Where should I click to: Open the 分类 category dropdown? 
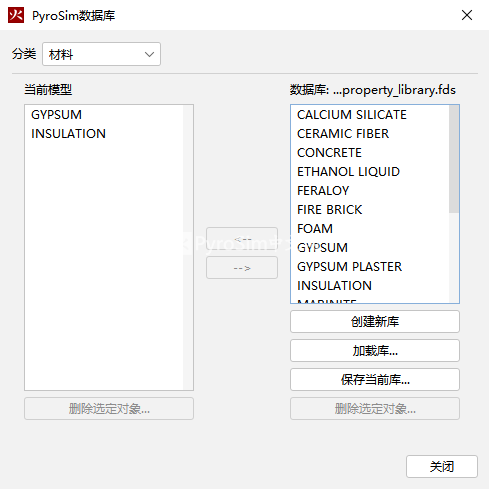(x=101, y=54)
